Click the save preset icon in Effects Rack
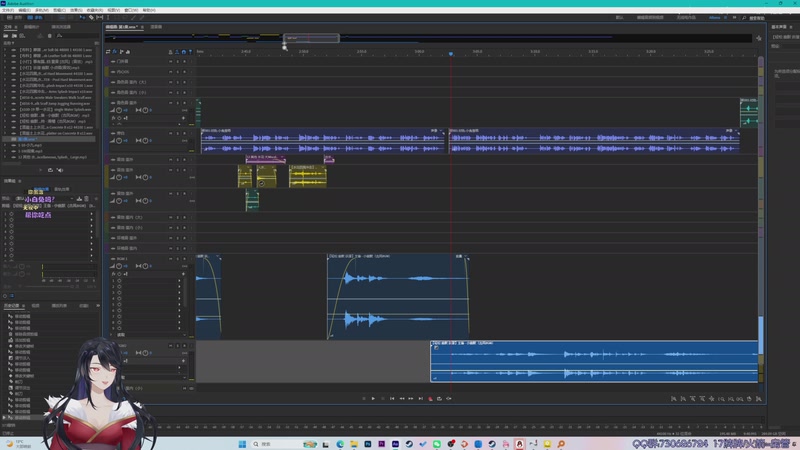This screenshot has height=450, width=800. [79, 198]
